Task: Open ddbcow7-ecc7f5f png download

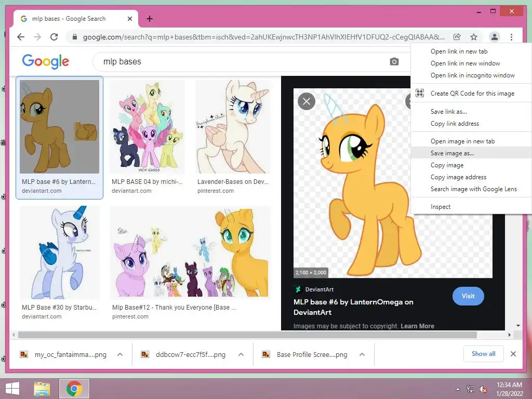Action: click(x=190, y=354)
